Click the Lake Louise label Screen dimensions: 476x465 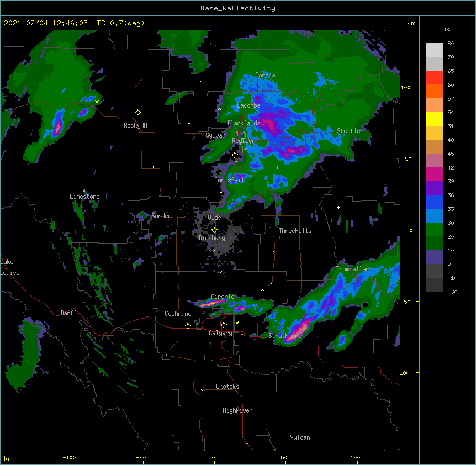coord(10,267)
